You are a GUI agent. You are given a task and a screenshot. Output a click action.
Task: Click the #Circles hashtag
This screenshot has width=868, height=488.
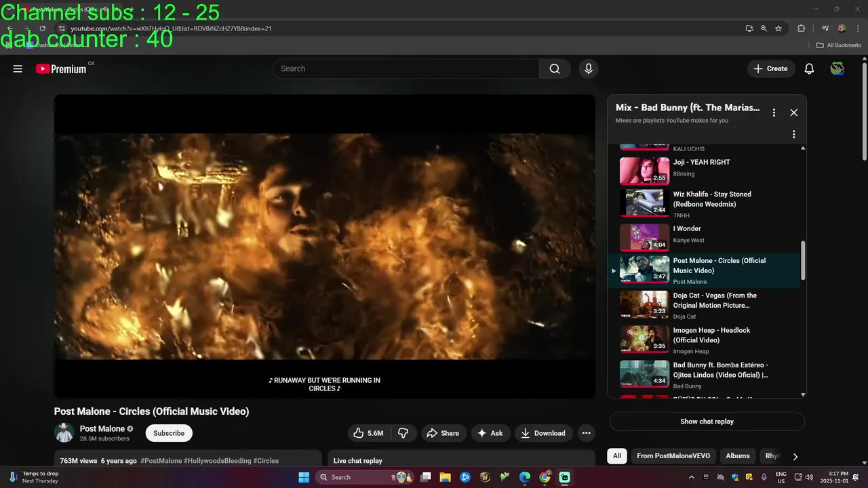(266, 461)
